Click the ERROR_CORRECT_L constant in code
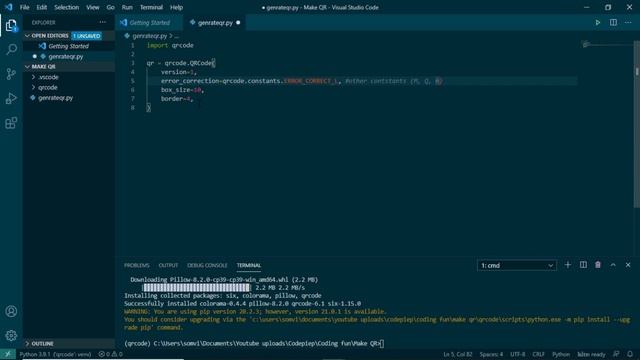Image resolution: width=640 pixels, height=360 pixels. [x=311, y=81]
